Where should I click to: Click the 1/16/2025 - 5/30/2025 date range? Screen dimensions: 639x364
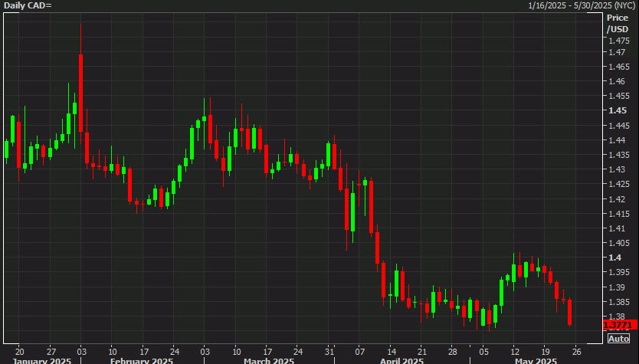pyautogui.click(x=578, y=6)
